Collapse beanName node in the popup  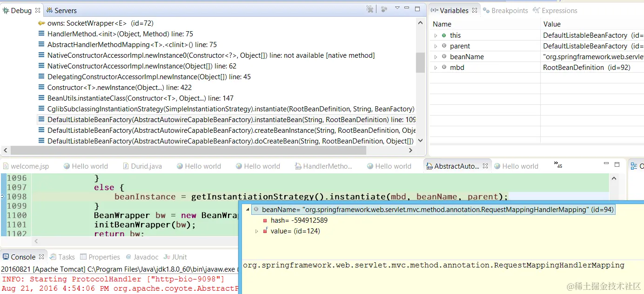(x=247, y=210)
